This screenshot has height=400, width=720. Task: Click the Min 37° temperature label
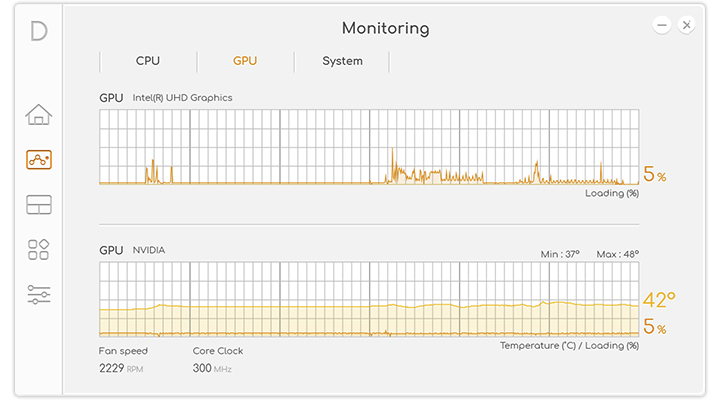pos(560,254)
